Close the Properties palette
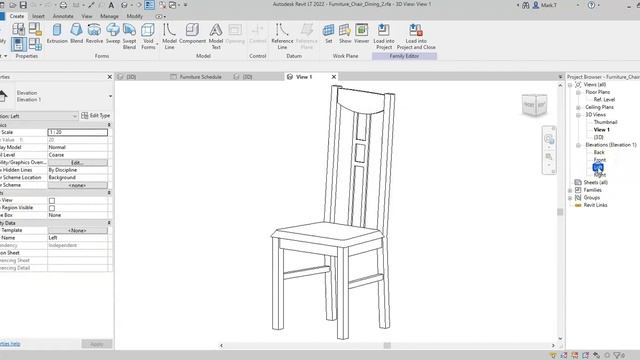Screen dimensions: 640x360 click(x=109, y=77)
